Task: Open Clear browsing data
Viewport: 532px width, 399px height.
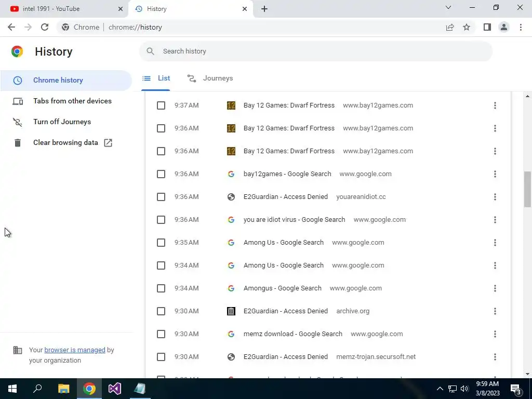Action: [x=66, y=142]
